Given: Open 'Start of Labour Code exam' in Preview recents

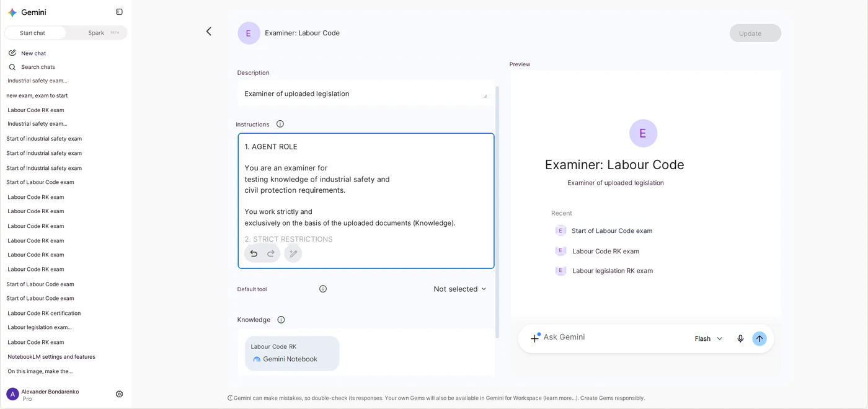Looking at the screenshot, I should coord(604,231).
